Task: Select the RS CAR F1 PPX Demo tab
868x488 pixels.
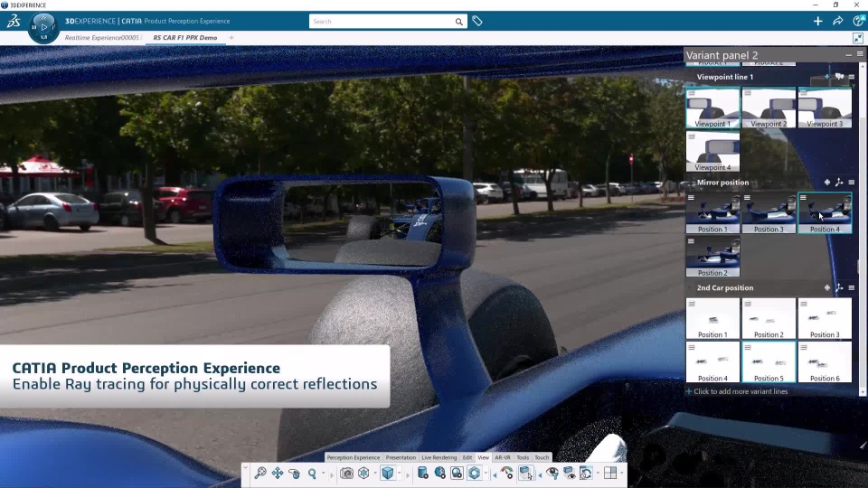Action: 184,38
